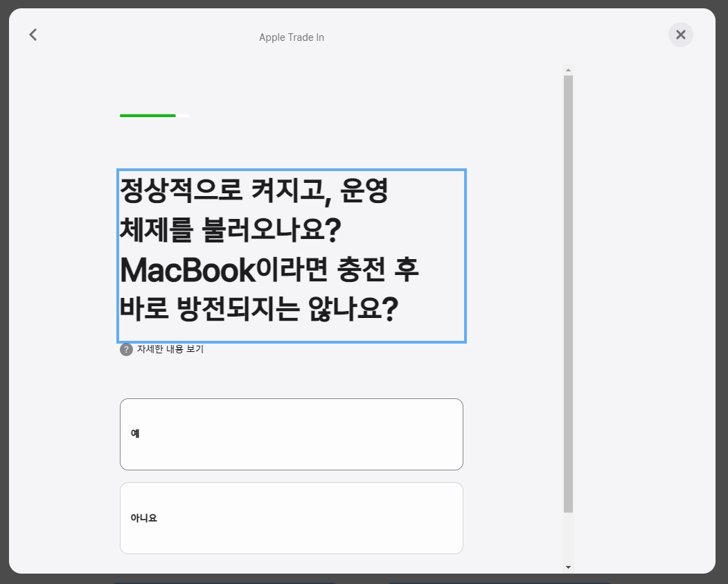Open the 자세한 내용 보기 link
This screenshot has width=728, height=584.
170,349
